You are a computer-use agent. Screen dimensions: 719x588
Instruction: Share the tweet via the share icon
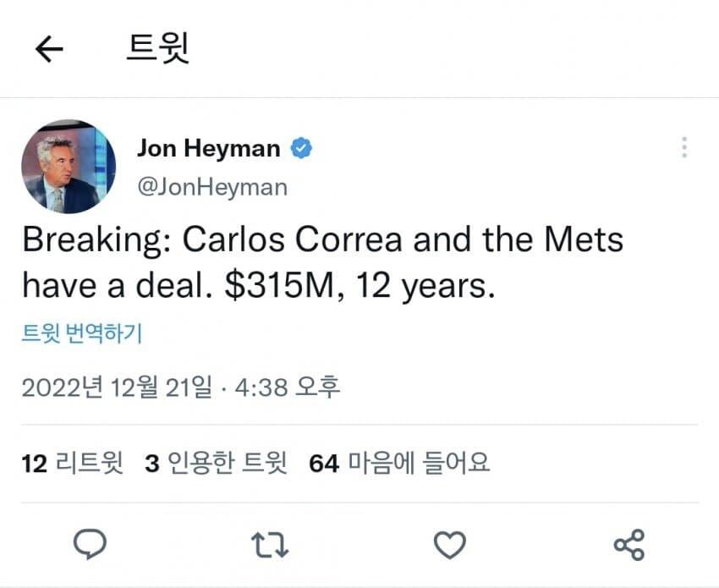coord(628,545)
